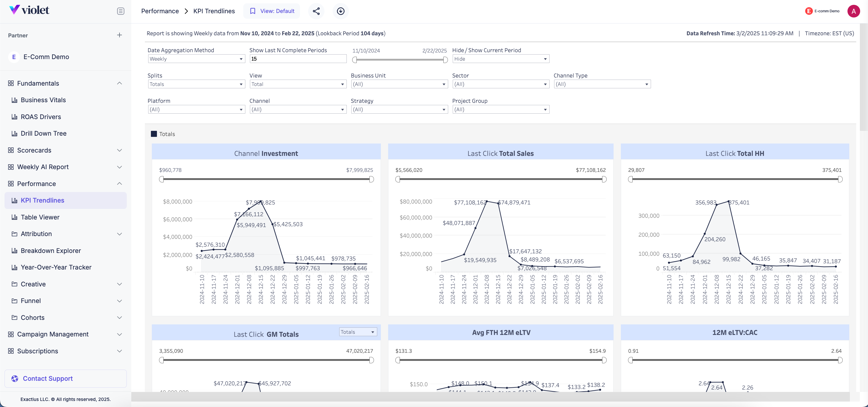This screenshot has height=407, width=868.
Task: Click the Totals legend color swatch
Action: (154, 134)
